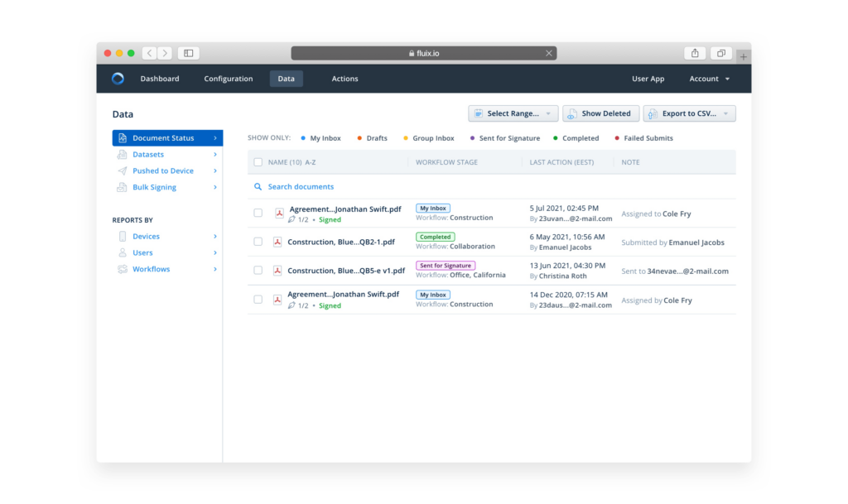This screenshot has width=848, height=504.
Task: Click the eye icon on Show Deleted
Action: (570, 113)
